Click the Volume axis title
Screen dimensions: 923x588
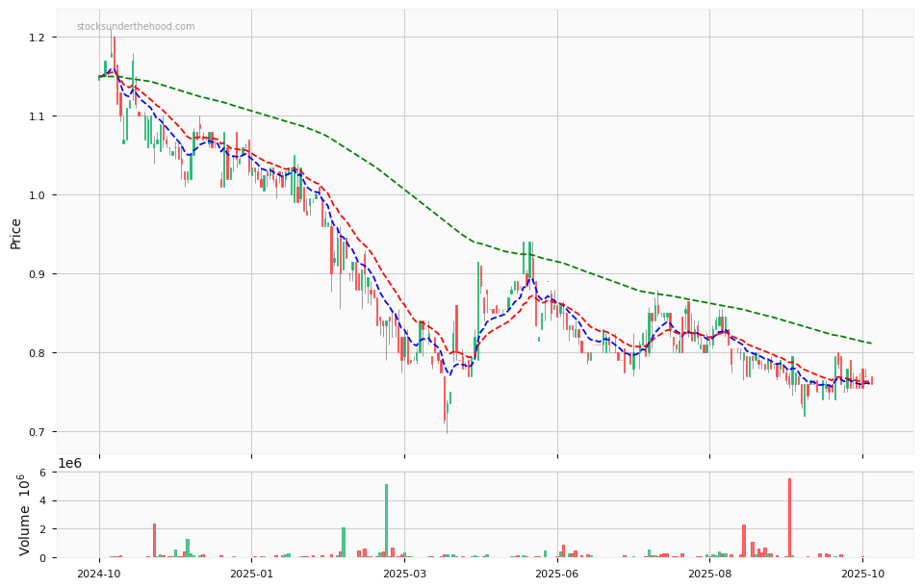pos(25,515)
